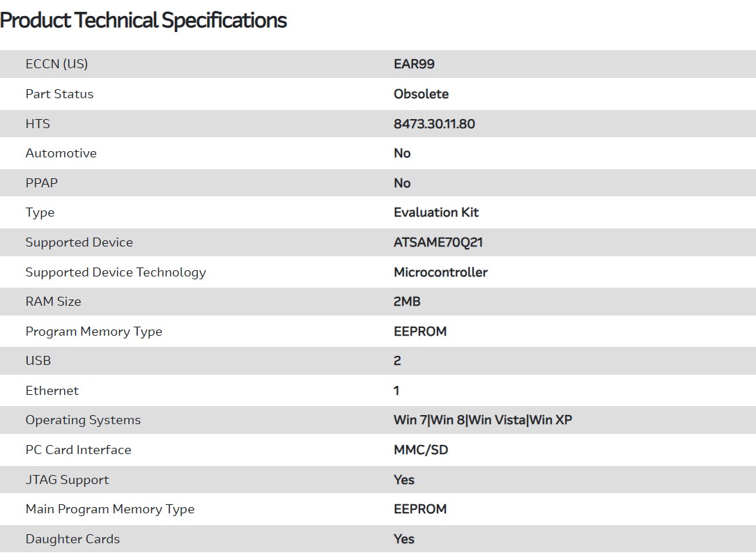Click the Ethernet row label
The height and width of the screenshot is (553, 756).
pyautogui.click(x=52, y=391)
